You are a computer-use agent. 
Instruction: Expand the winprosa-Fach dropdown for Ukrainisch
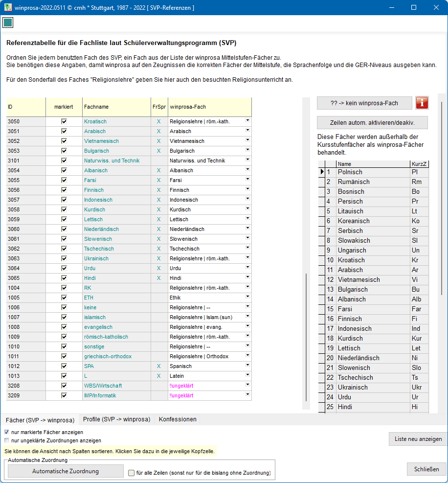247,257
